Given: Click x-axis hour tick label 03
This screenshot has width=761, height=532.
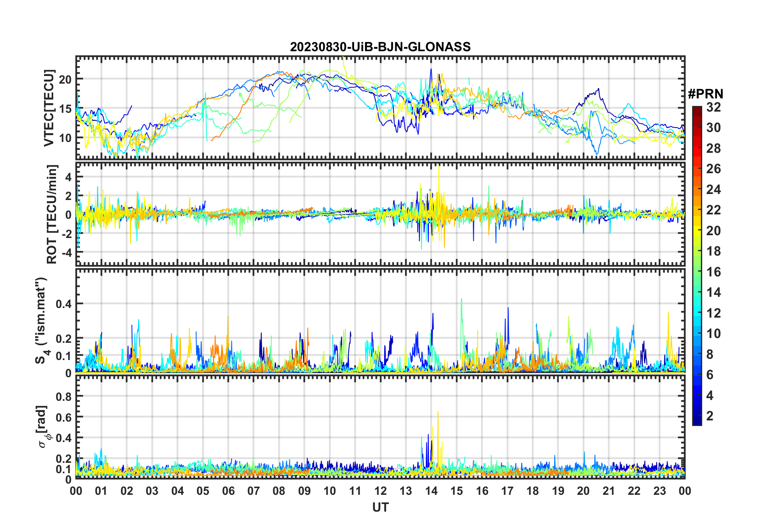Looking at the screenshot, I should click(x=152, y=491).
